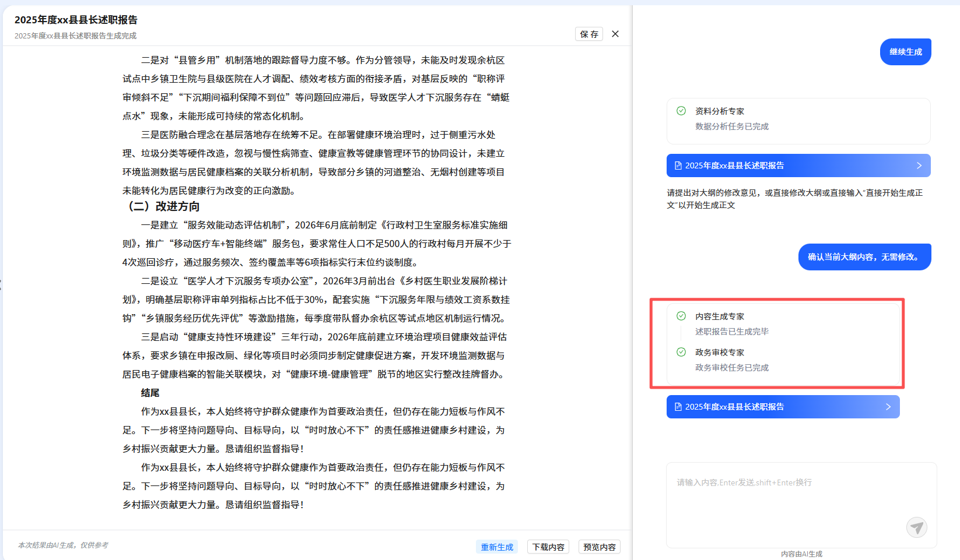Click green check icon beside 政务审校专家
960x560 pixels.
click(681, 352)
